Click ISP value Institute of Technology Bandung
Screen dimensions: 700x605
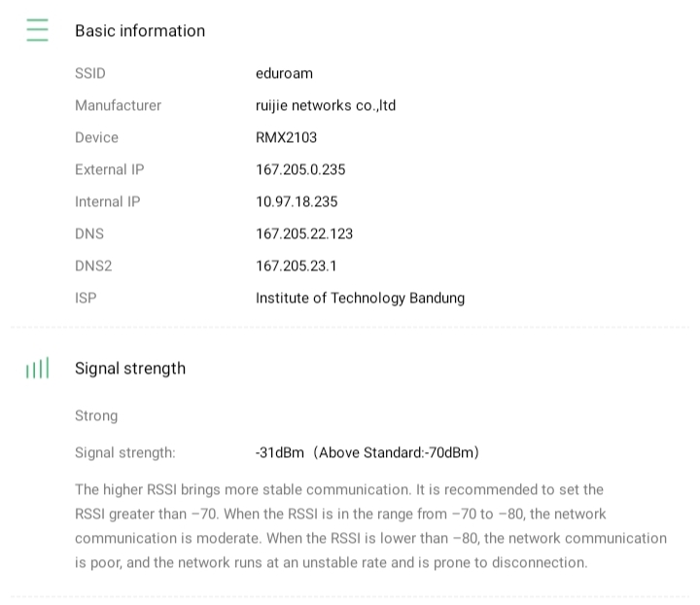point(360,299)
